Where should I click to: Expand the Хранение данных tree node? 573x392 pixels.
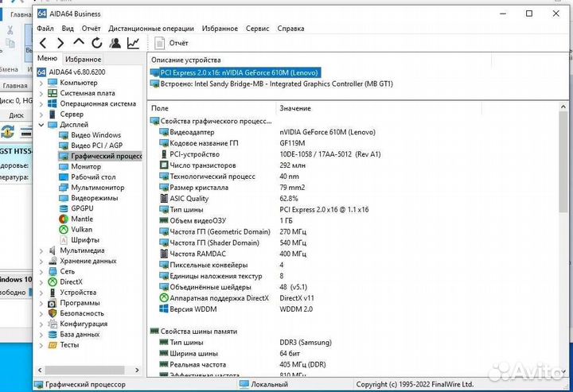[41, 262]
